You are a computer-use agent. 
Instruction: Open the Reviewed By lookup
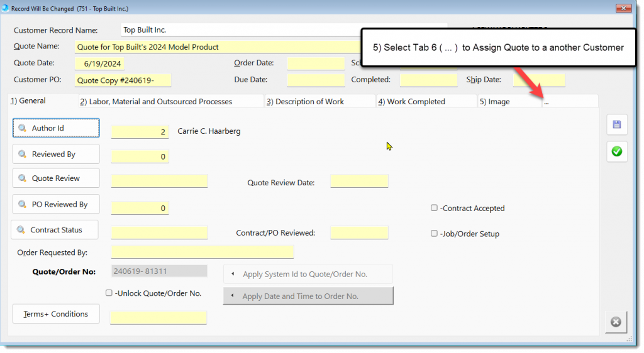click(56, 154)
